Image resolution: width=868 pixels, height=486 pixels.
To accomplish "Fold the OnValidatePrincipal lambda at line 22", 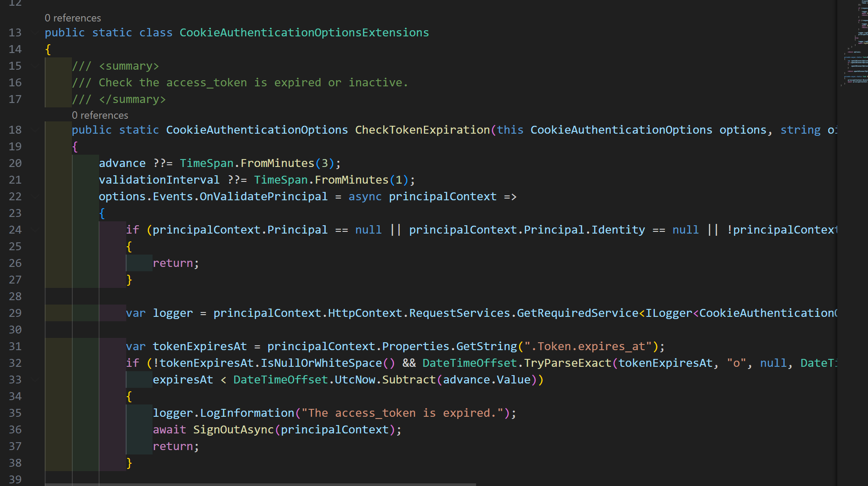I will pyautogui.click(x=35, y=197).
